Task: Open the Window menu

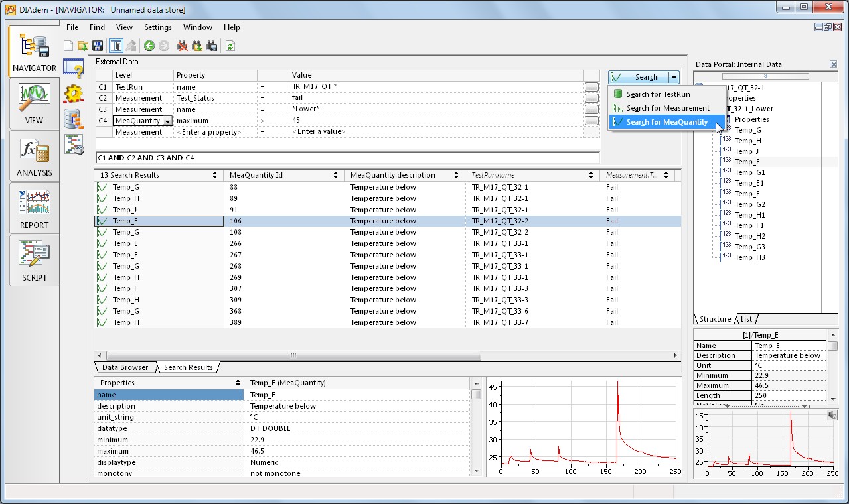Action: coord(198,27)
